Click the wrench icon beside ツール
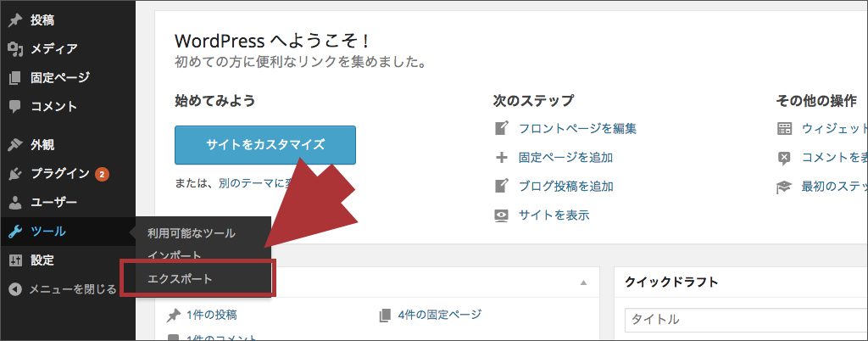The image size is (868, 341). [15, 232]
